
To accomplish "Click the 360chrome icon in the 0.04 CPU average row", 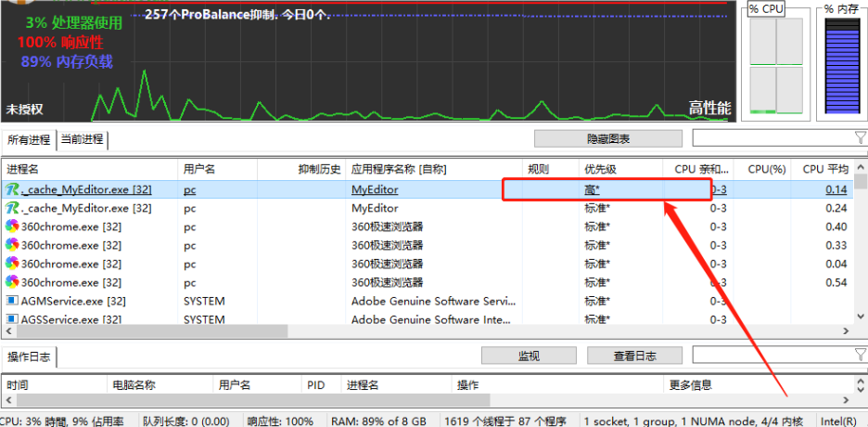I will point(12,264).
